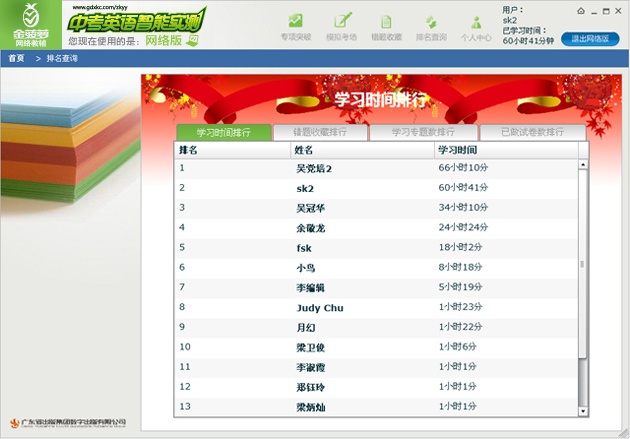The image size is (630, 439).
Task: Open the 模拟考场 pencil icon
Action: [x=343, y=20]
